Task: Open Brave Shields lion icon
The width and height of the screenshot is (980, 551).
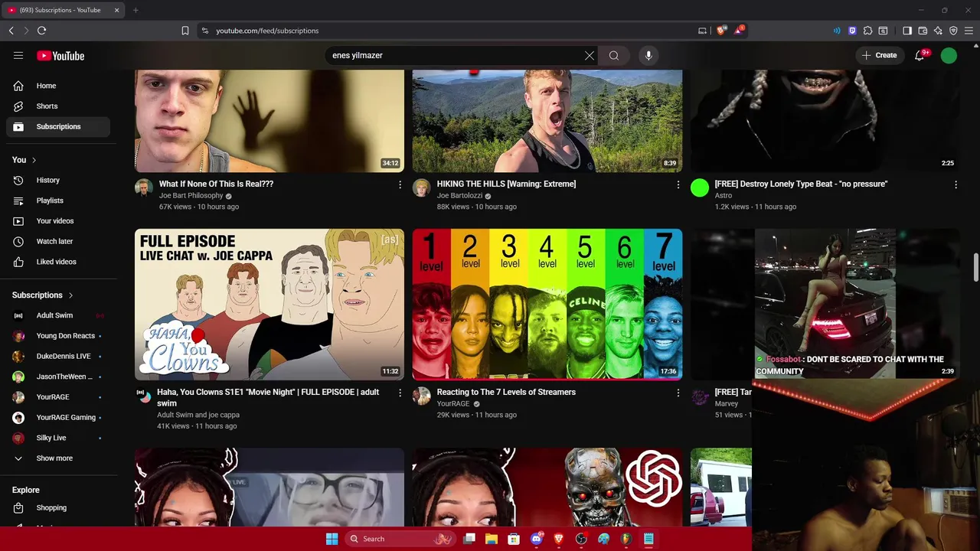Action: [721, 31]
